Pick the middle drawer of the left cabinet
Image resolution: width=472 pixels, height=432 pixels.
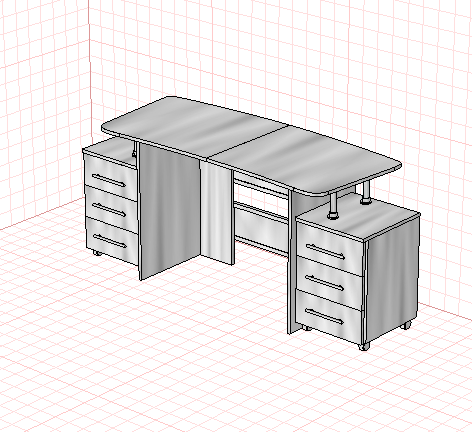click(111, 208)
